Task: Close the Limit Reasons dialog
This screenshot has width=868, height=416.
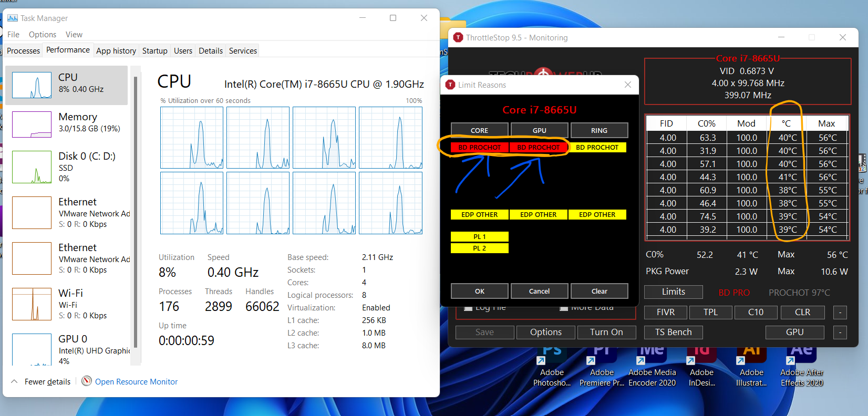Action: click(628, 85)
